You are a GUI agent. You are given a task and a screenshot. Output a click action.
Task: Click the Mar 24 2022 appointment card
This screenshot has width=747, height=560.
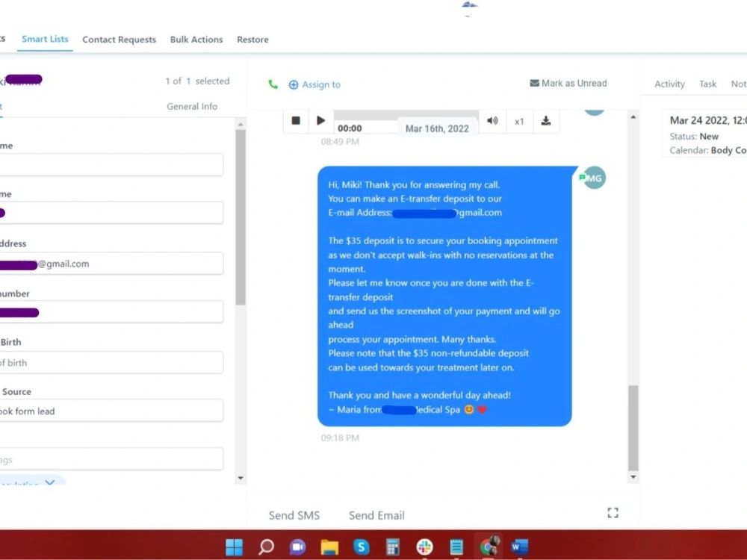[x=704, y=134]
